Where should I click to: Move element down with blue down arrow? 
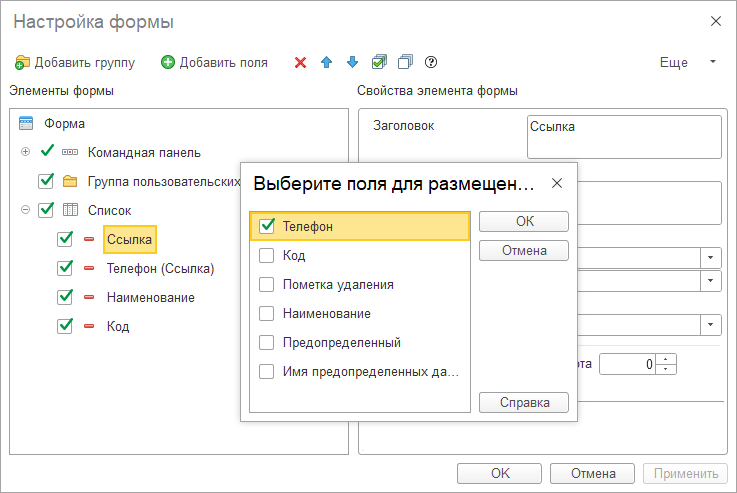tap(352, 63)
